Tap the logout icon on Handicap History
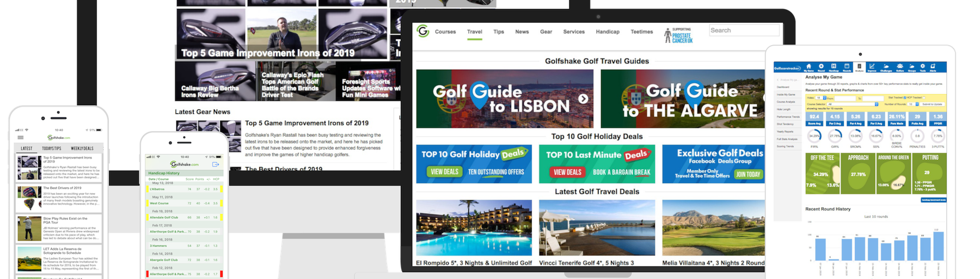Screen dimensions: 980x279 pos(216,164)
